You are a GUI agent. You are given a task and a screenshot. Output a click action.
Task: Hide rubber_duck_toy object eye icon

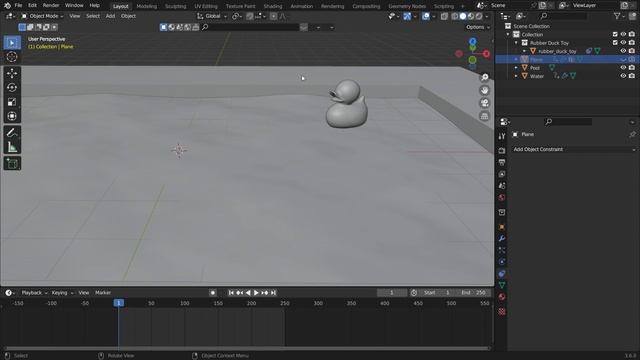(x=623, y=51)
